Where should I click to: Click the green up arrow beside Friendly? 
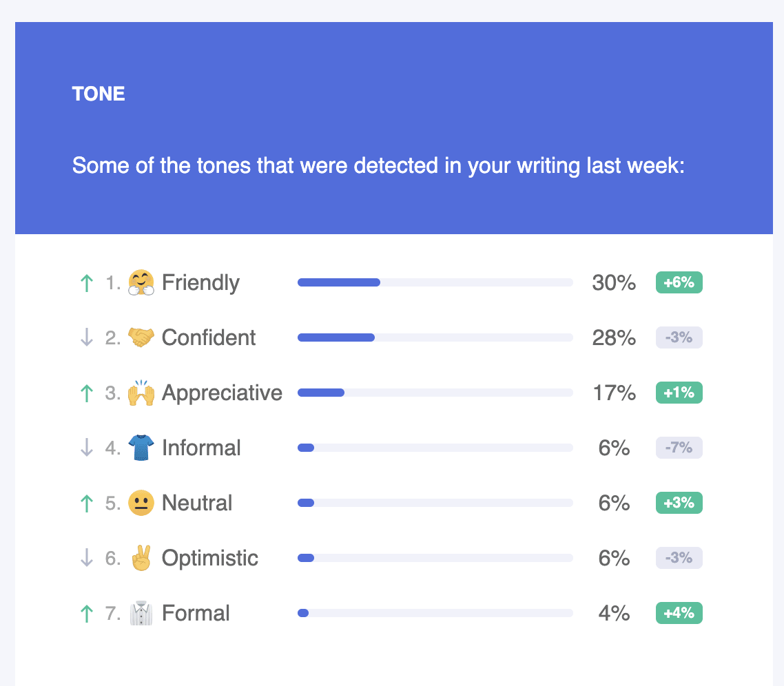point(87,283)
